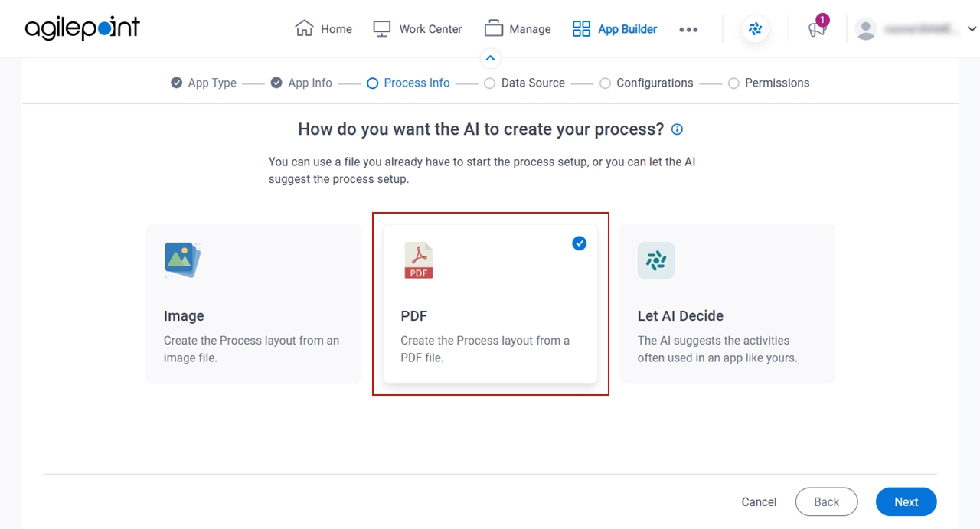Click the AgilePoint logo
Viewport: 980px width, 529px height.
tap(83, 29)
